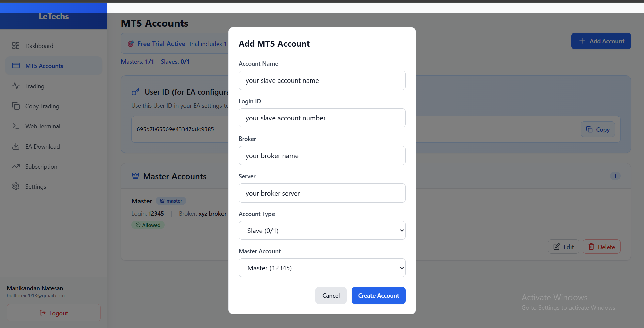Open the Master Account dropdown

[322, 268]
